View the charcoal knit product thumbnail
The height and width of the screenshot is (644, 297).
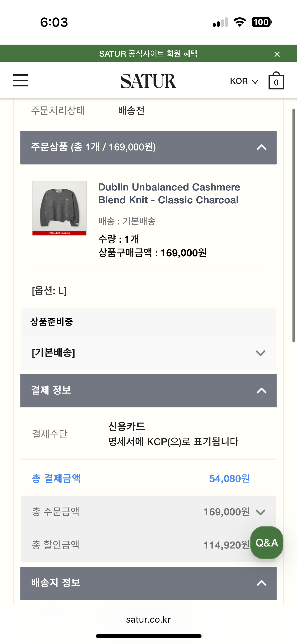(x=59, y=208)
